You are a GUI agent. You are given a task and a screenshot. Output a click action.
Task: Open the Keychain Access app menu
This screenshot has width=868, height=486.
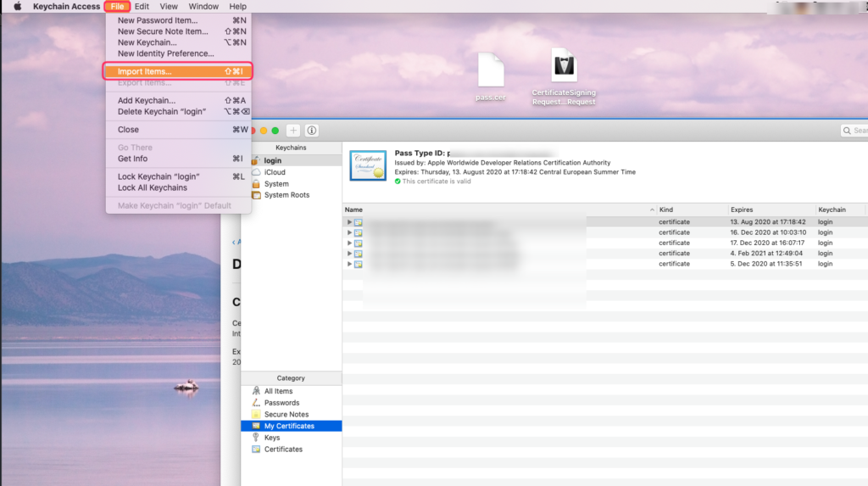tap(66, 6)
